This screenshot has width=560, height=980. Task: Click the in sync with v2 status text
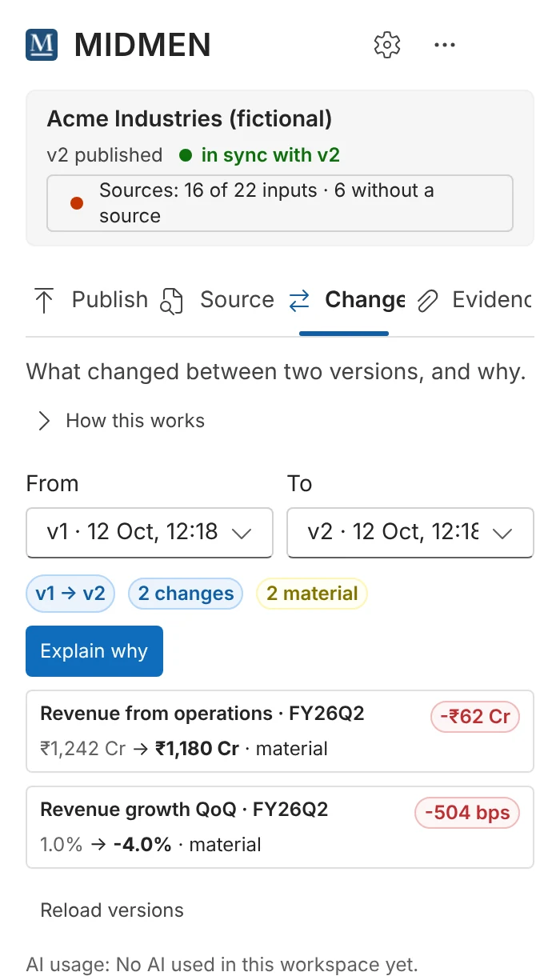click(x=271, y=155)
